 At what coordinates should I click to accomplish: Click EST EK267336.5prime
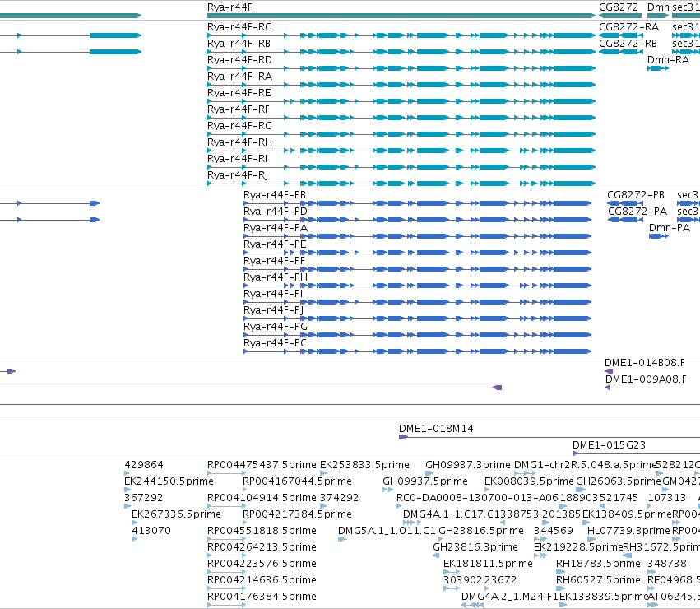[176, 515]
